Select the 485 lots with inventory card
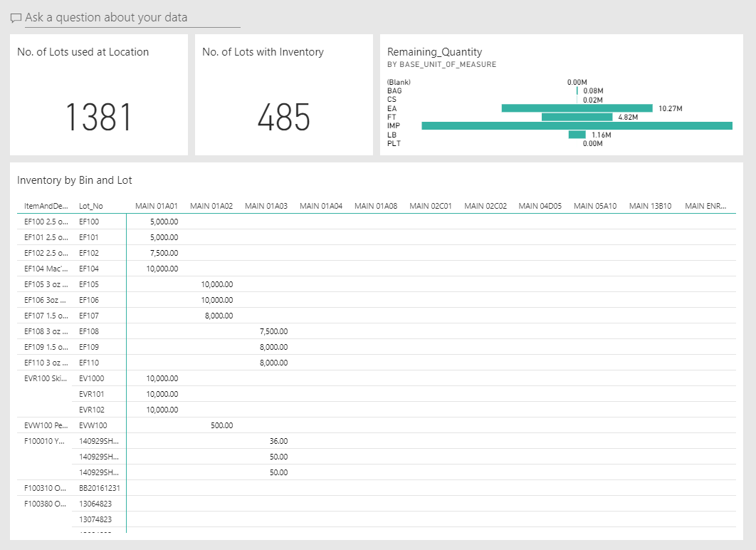756x550 pixels. pos(283,117)
